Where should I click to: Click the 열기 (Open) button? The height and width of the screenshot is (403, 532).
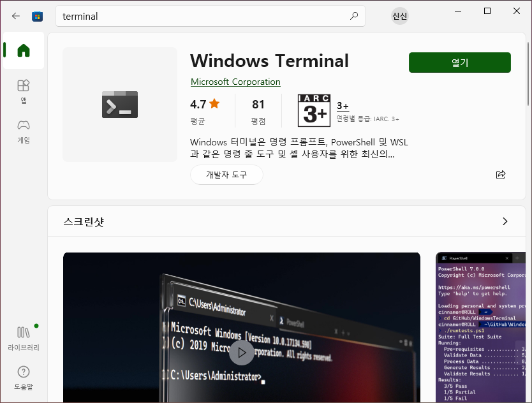coord(460,62)
